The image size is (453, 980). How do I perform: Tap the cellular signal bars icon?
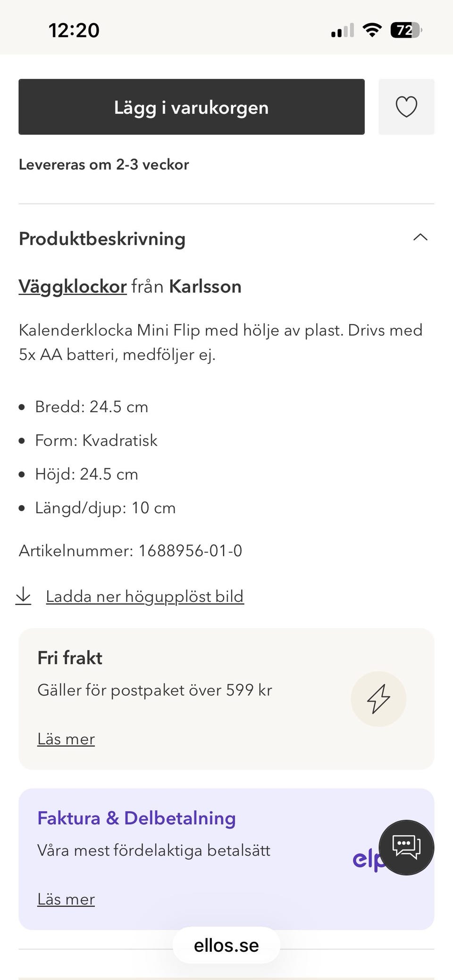[343, 31]
